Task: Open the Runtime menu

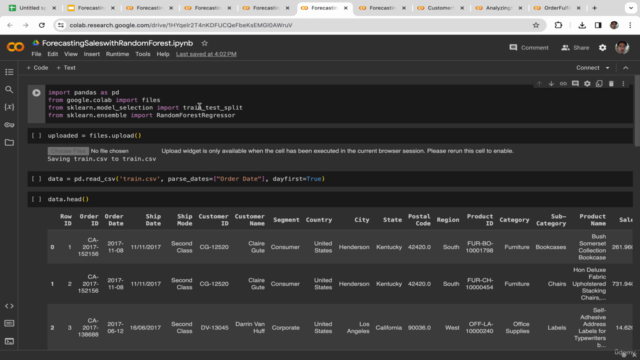Action: [117, 54]
